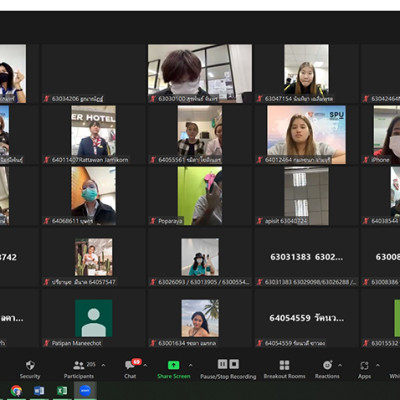The height and width of the screenshot is (400, 400).
Task: Pause the meeting recording
Action: (222, 364)
